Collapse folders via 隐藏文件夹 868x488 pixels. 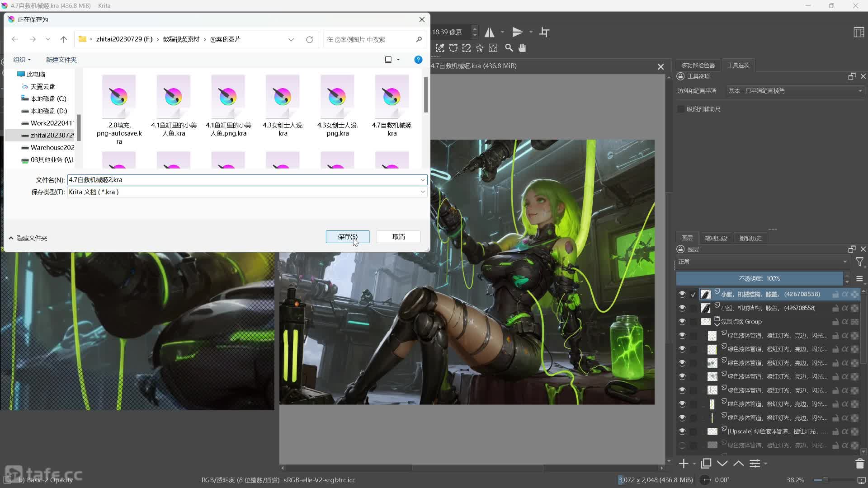click(x=28, y=238)
